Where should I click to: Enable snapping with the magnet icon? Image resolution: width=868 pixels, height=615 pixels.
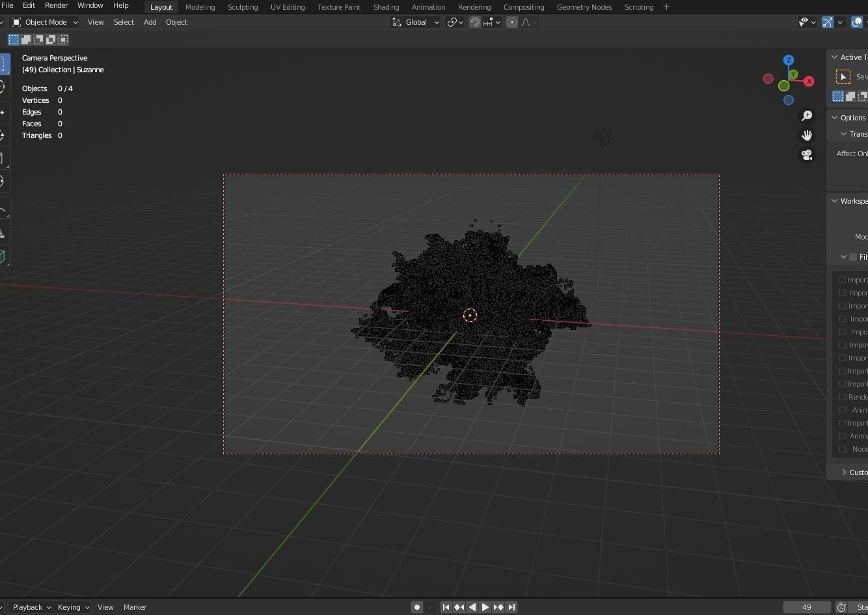tap(474, 22)
